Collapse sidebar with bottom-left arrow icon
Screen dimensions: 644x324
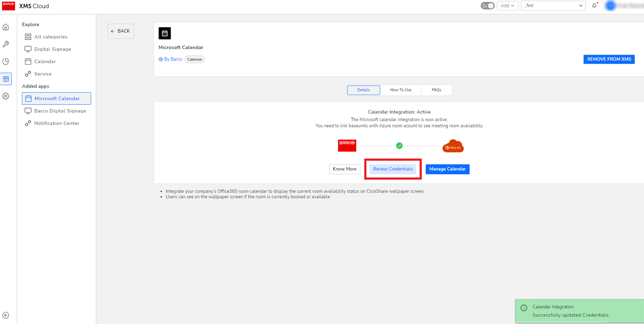6,315
